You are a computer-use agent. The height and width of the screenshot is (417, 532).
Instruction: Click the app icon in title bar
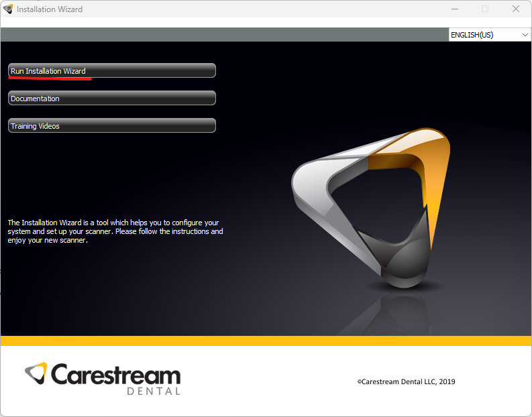pyautogui.click(x=8, y=9)
